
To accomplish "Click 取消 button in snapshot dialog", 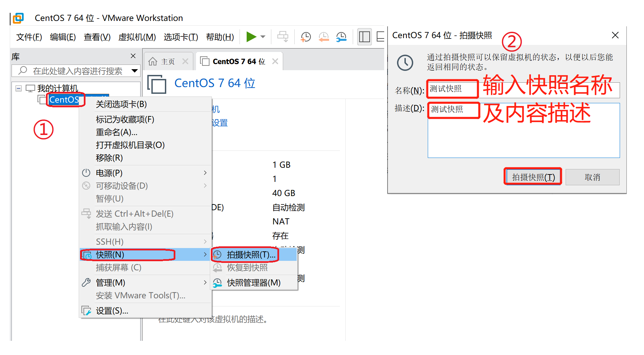I will click(592, 177).
